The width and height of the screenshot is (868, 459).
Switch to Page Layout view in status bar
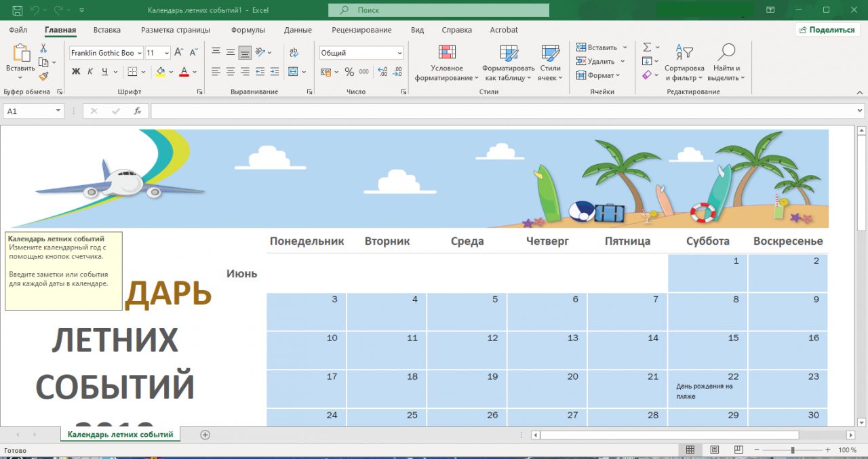coord(714,450)
